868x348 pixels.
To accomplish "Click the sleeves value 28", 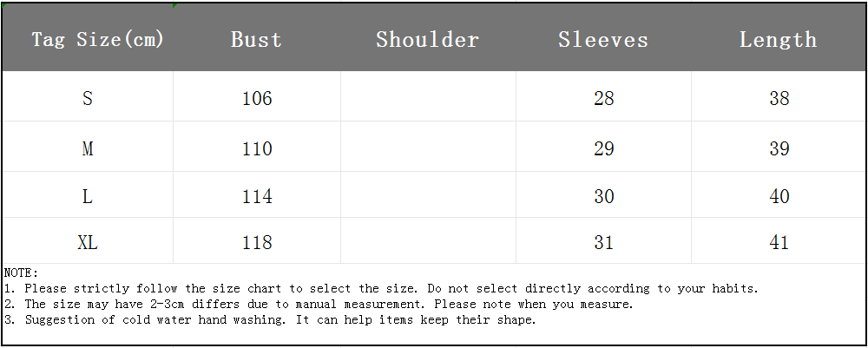I will [604, 99].
